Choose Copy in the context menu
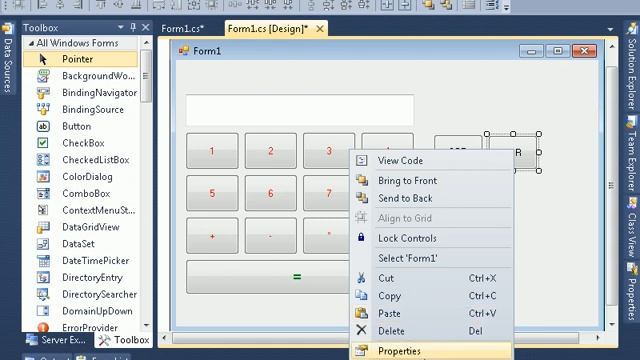The image size is (640, 360). [431, 296]
